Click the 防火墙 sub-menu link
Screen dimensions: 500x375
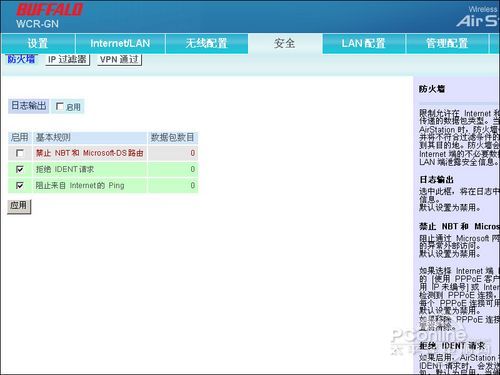[x=21, y=59]
